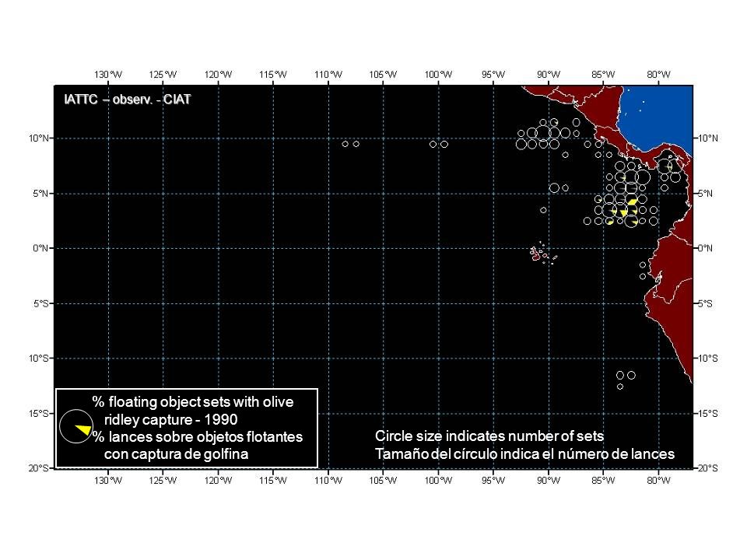Click the 95°W label on the bottom axis
This screenshot has width=747, height=560.
point(493,480)
